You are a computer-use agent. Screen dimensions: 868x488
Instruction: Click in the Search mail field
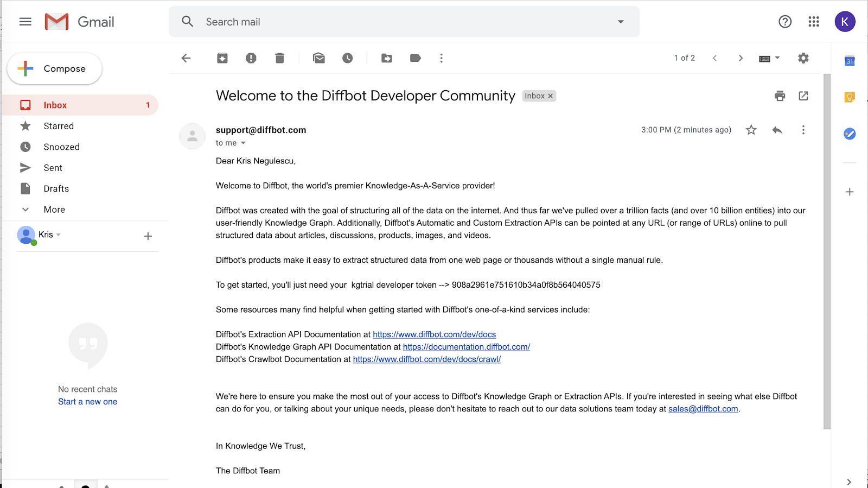point(404,22)
